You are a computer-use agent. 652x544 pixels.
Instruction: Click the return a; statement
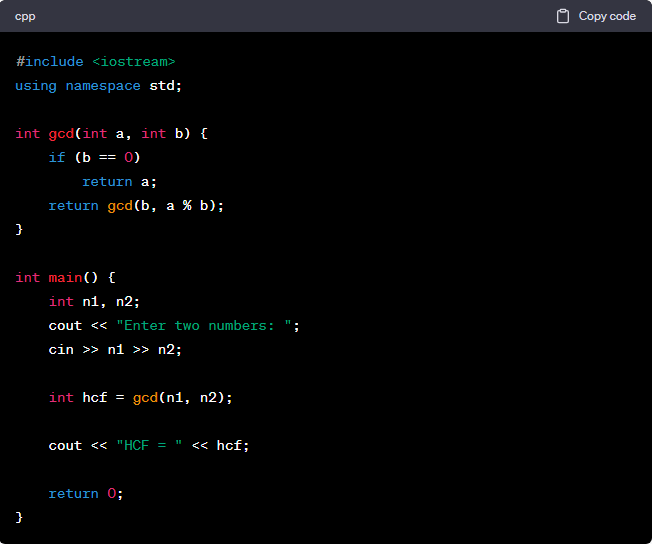coord(119,182)
